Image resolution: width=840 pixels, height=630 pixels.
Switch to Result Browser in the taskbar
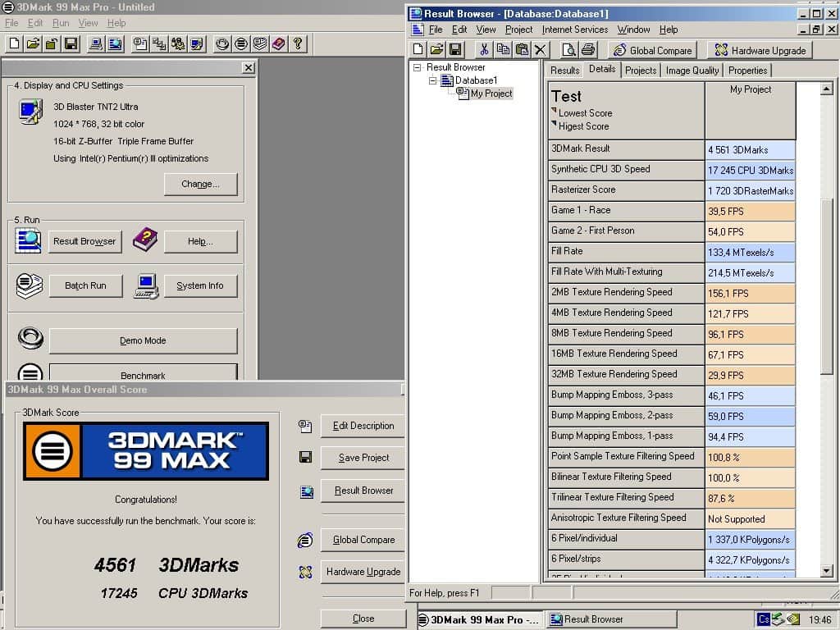coord(611,620)
